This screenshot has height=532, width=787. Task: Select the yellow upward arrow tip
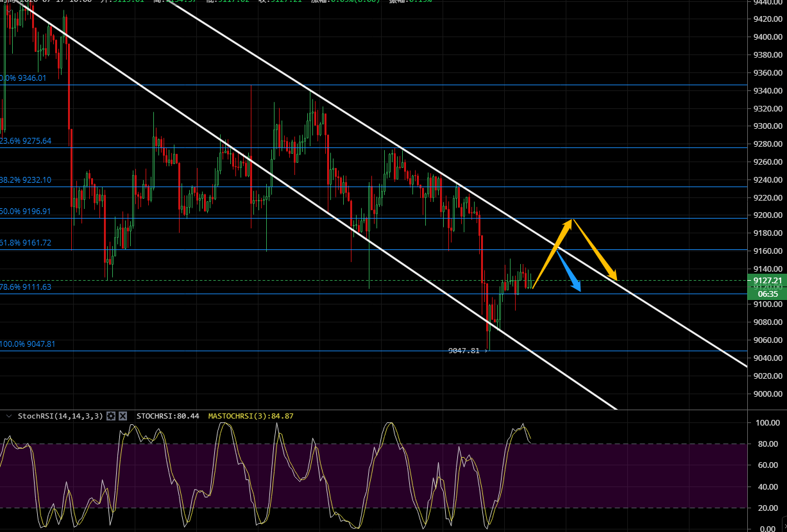point(571,221)
